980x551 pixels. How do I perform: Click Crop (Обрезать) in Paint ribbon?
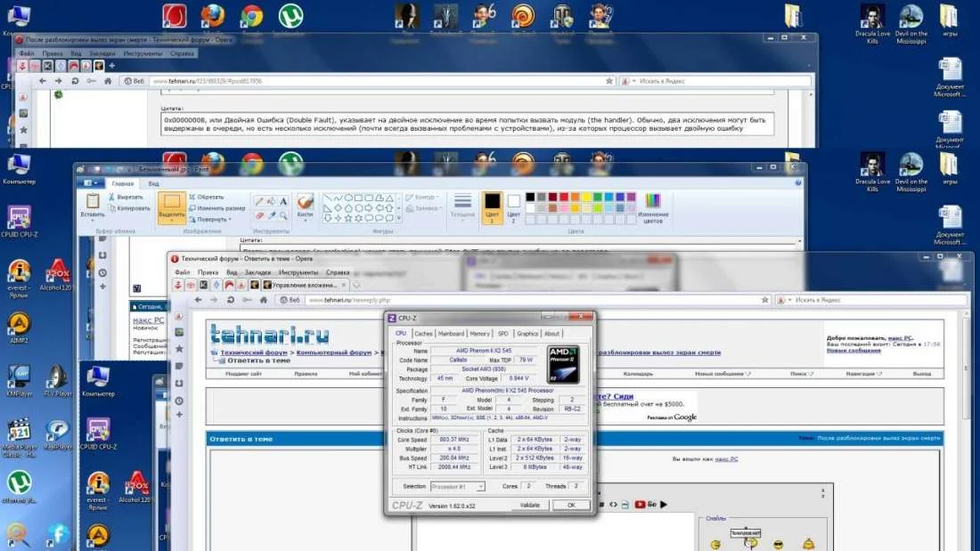pyautogui.click(x=207, y=197)
